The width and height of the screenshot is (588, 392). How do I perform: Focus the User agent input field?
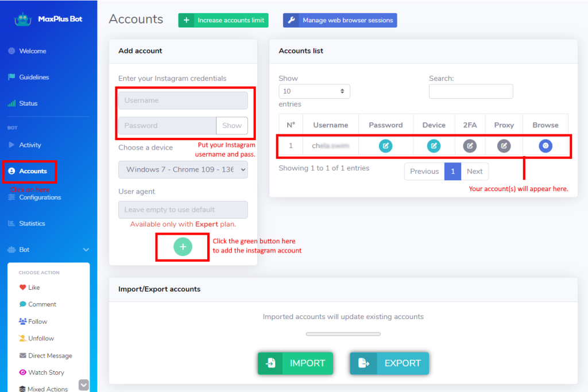(x=183, y=210)
